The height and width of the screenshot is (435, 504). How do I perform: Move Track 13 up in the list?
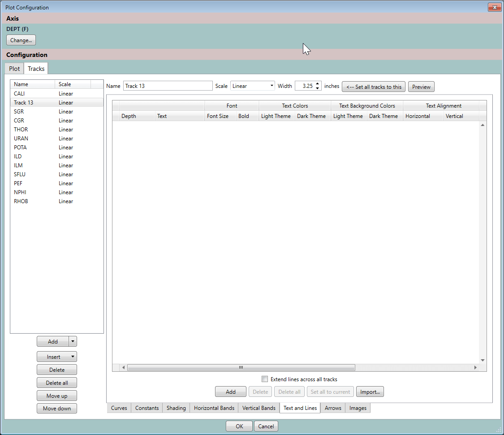(x=56, y=396)
